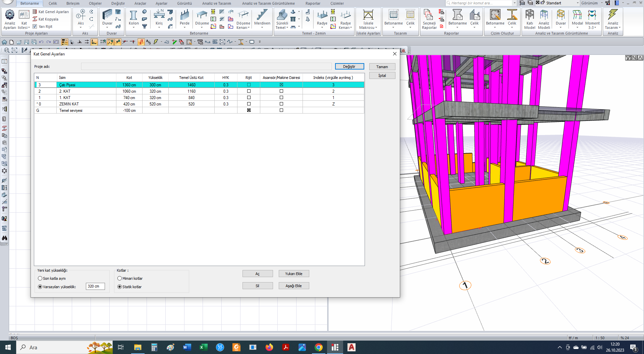This screenshot has height=354, width=644.
Task: Toggle Asansör/Makine Dairesi checkbox for Çatı Piyesi
Action: 281,85
